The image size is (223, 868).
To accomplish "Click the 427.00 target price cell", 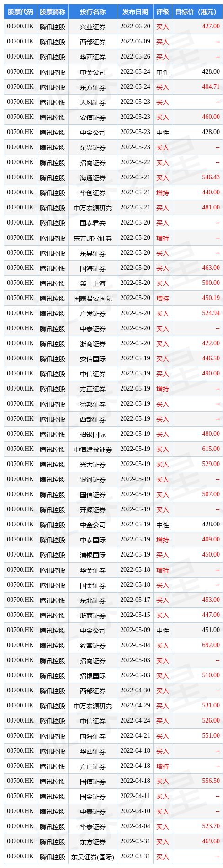I will coord(211,27).
